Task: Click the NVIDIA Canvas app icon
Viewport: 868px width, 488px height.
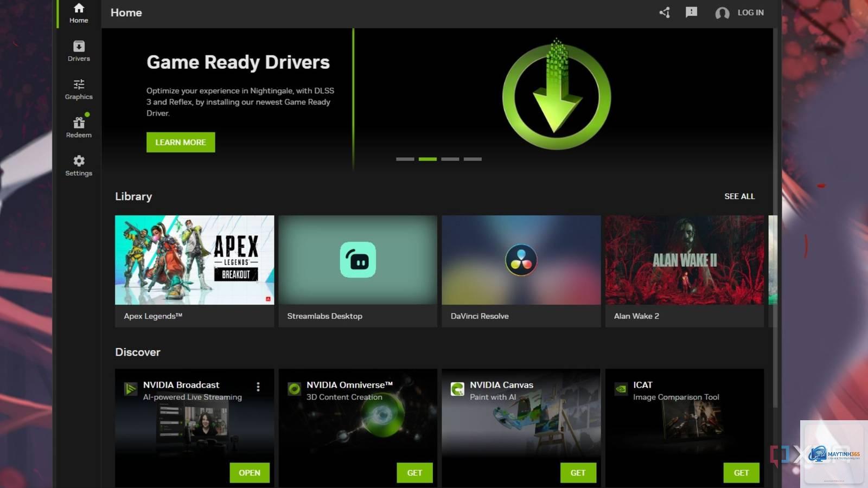Action: (457, 389)
